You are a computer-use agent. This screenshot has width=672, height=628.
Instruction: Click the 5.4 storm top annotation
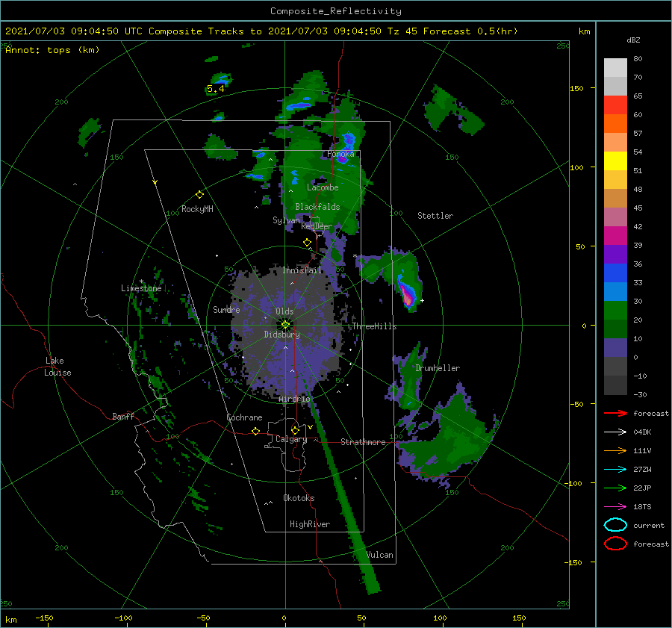point(216,89)
